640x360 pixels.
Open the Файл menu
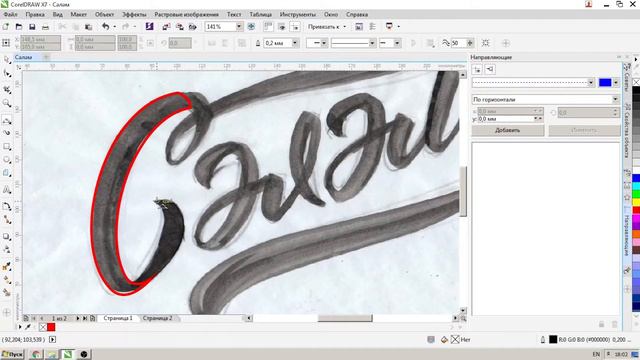tap(11, 14)
